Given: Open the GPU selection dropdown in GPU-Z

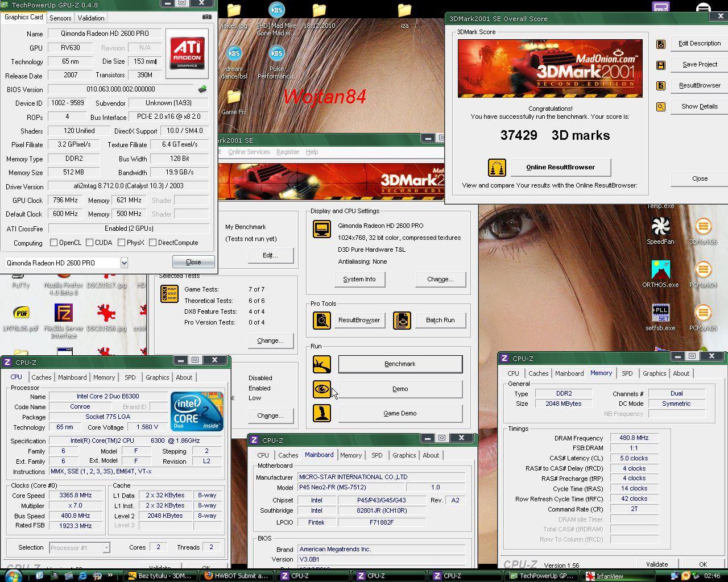Looking at the screenshot, I should [123, 263].
